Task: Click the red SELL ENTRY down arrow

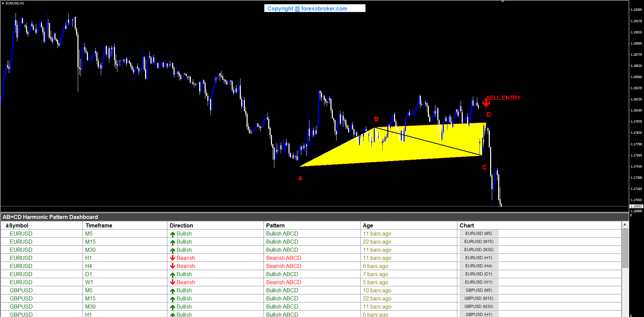Action: (486, 102)
